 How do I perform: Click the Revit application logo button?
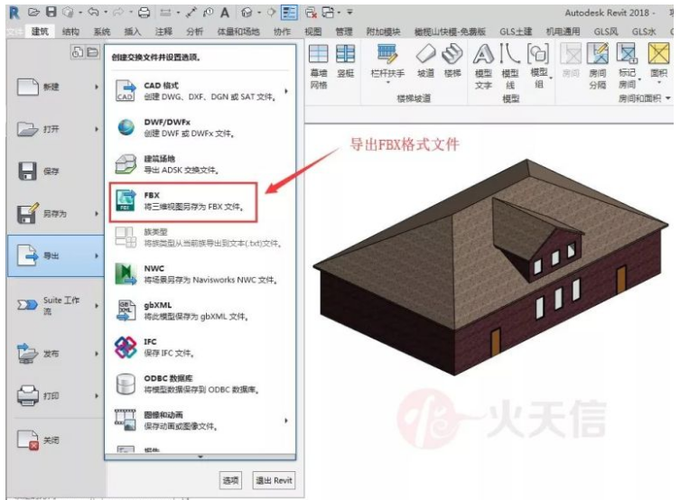pyautogui.click(x=14, y=13)
